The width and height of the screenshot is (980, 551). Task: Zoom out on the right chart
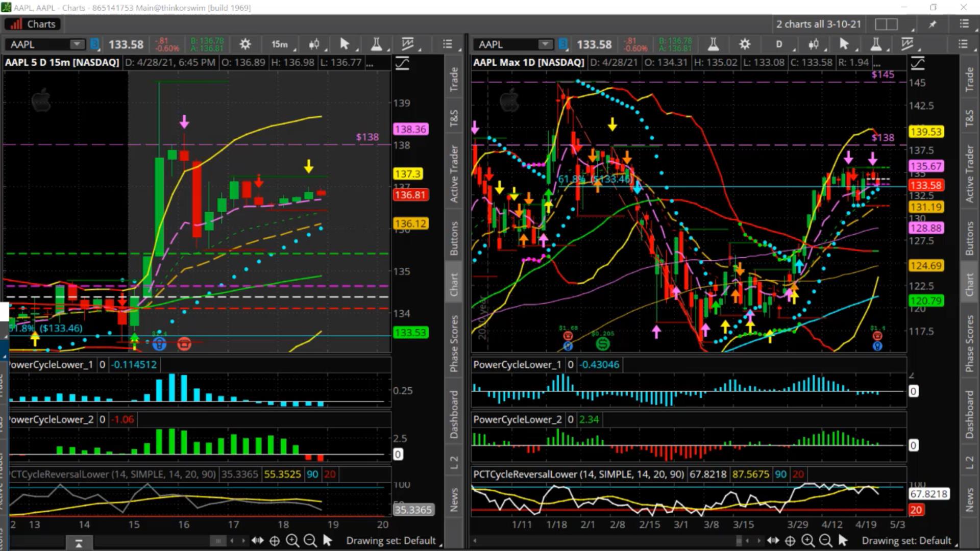coord(825,540)
